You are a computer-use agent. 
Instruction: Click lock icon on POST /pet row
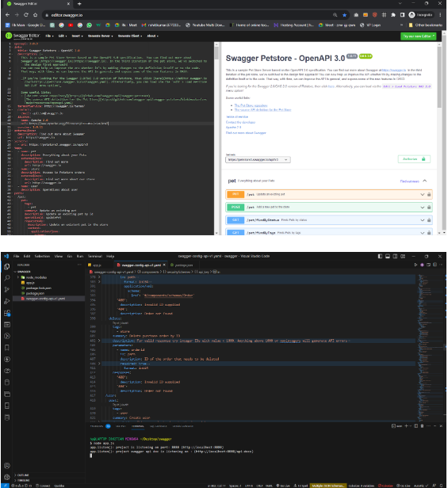click(429, 208)
